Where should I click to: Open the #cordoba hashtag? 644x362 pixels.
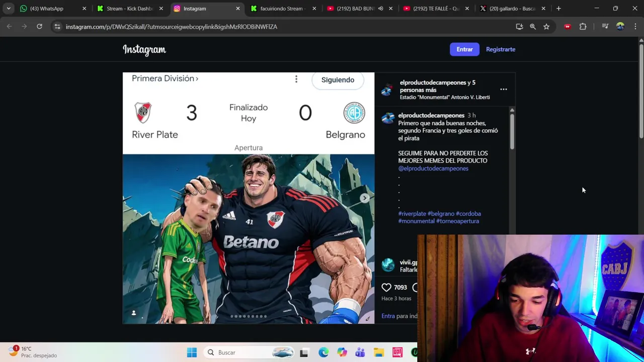coord(468,214)
